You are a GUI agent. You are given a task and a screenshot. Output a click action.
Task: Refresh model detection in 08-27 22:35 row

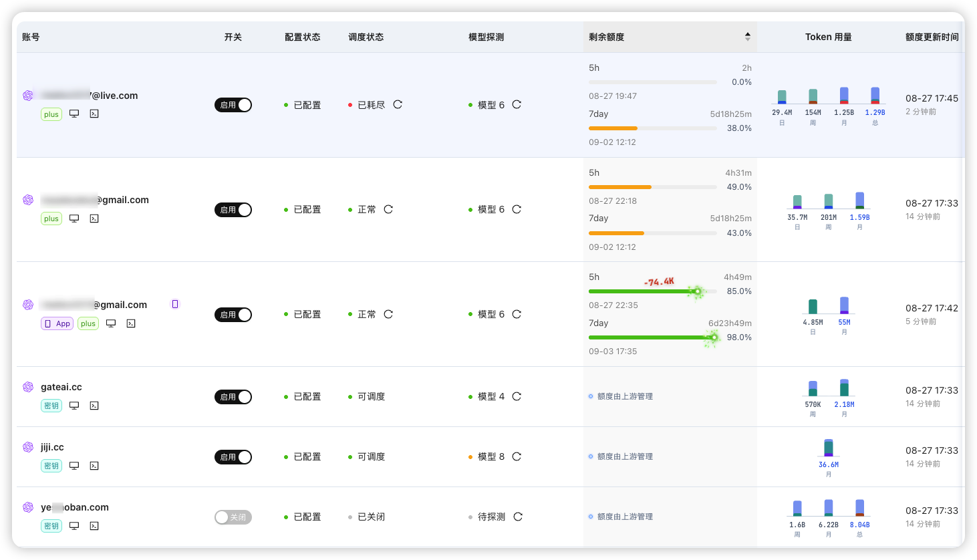(x=517, y=314)
